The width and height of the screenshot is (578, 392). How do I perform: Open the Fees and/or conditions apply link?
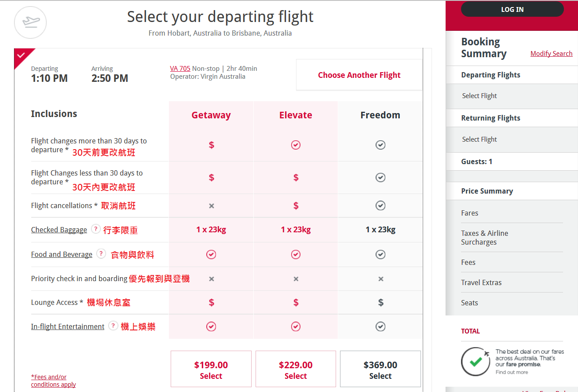(x=53, y=380)
